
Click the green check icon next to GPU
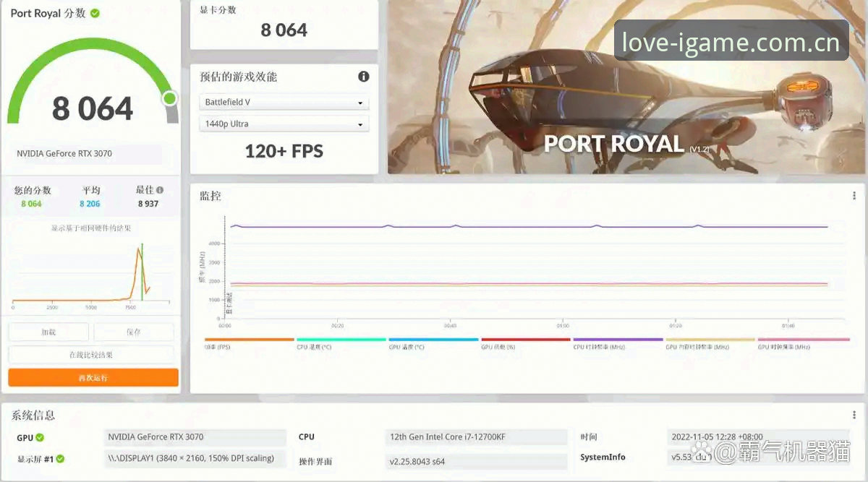(x=40, y=437)
